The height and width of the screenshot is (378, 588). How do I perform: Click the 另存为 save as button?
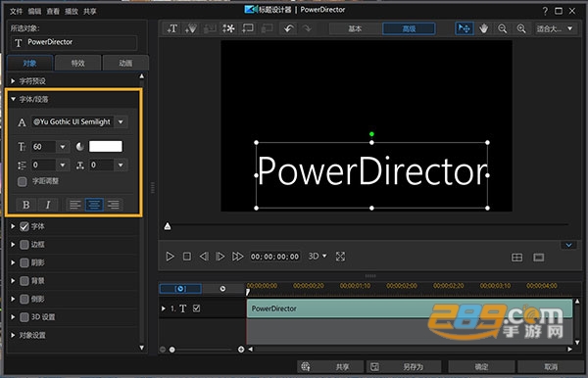point(404,367)
